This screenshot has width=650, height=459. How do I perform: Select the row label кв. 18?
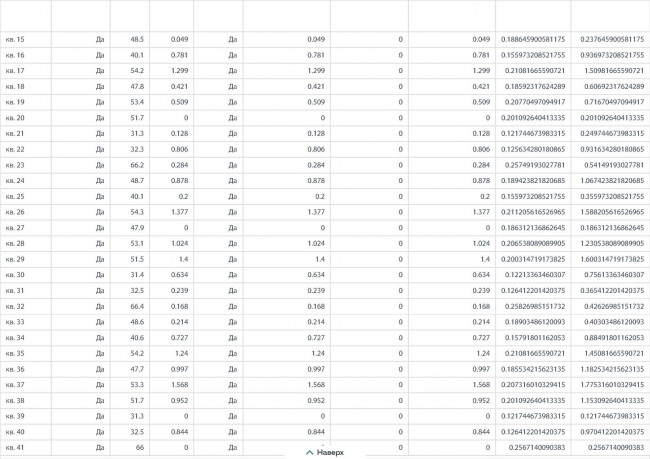[15, 87]
